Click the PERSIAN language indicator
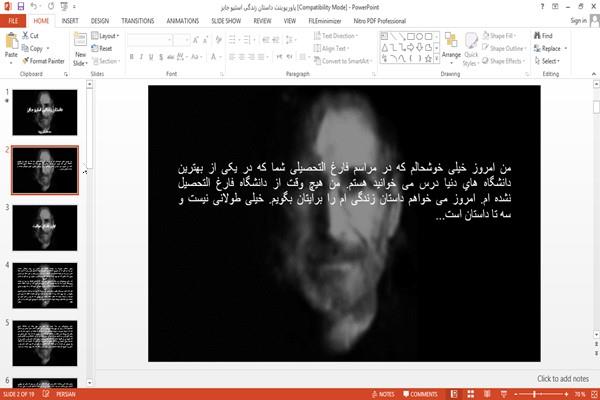 tap(66, 394)
